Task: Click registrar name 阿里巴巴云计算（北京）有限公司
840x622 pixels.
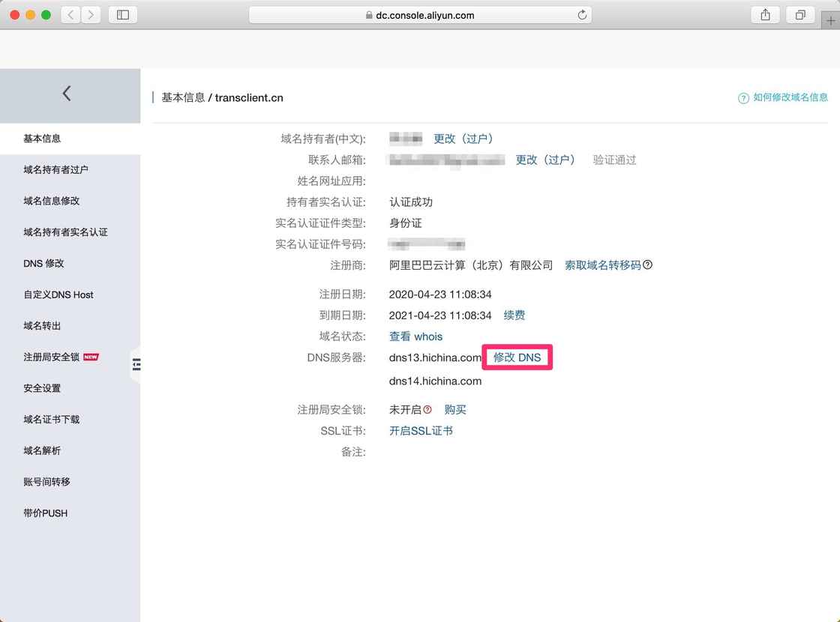Action: 471,265
